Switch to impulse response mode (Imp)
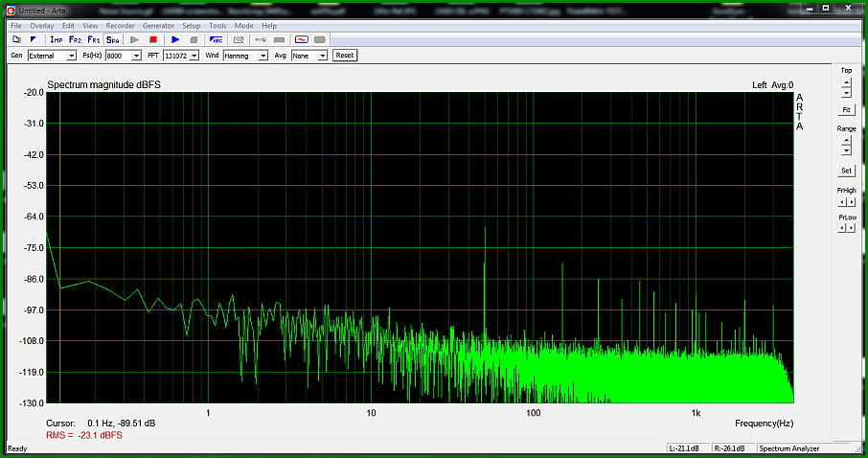 point(56,39)
